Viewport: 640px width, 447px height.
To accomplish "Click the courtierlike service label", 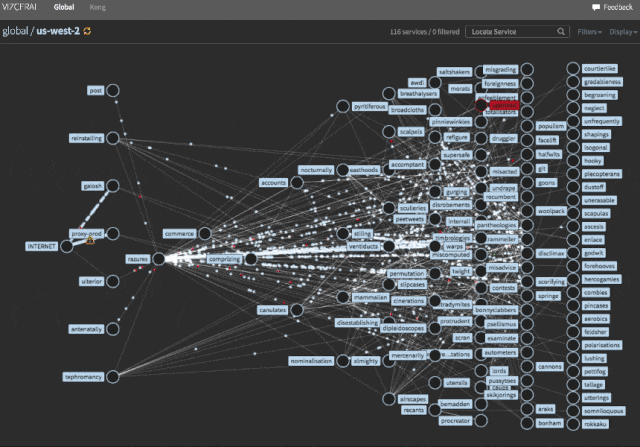I will pyautogui.click(x=601, y=69).
